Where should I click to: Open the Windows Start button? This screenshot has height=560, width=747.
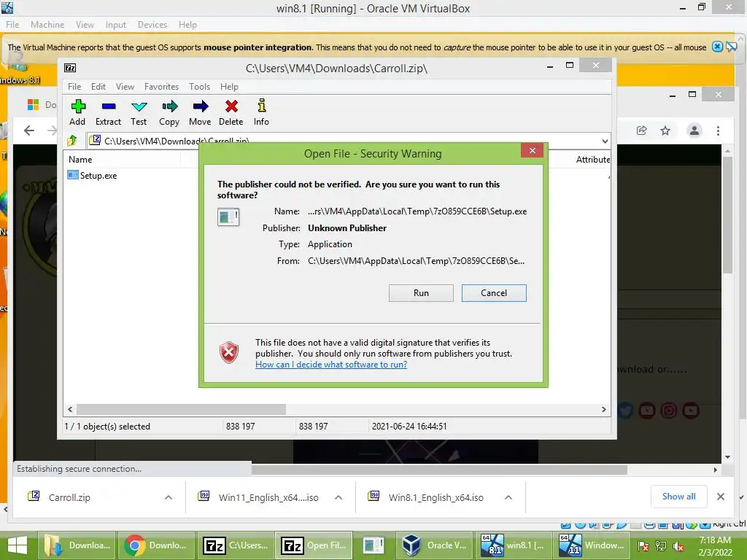pos(18,545)
